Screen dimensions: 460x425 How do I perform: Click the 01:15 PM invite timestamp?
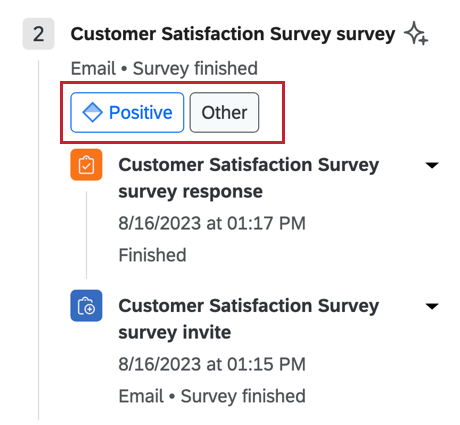212,364
